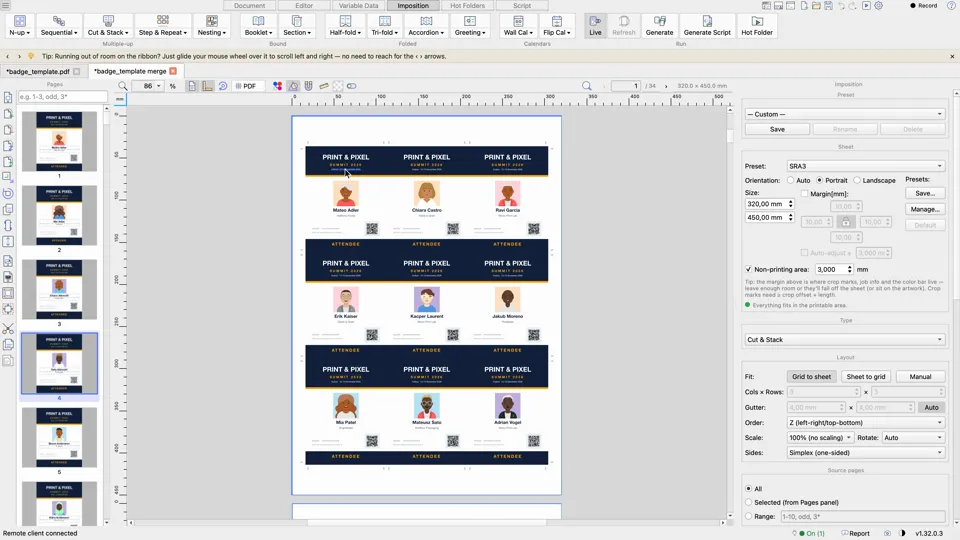Viewport: 960px width, 540px height.
Task: Open the SRA3 sheet preset dropdown
Action: click(x=866, y=166)
